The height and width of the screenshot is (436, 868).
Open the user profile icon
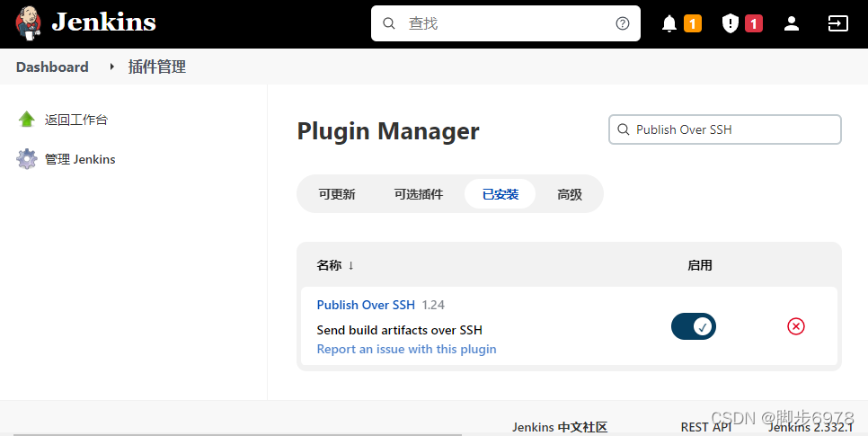792,23
